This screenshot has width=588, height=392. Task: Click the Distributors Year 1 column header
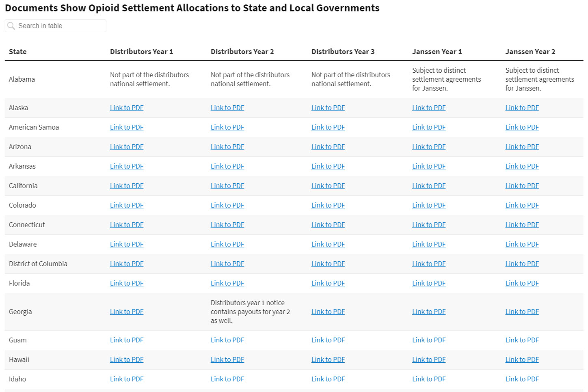click(141, 52)
